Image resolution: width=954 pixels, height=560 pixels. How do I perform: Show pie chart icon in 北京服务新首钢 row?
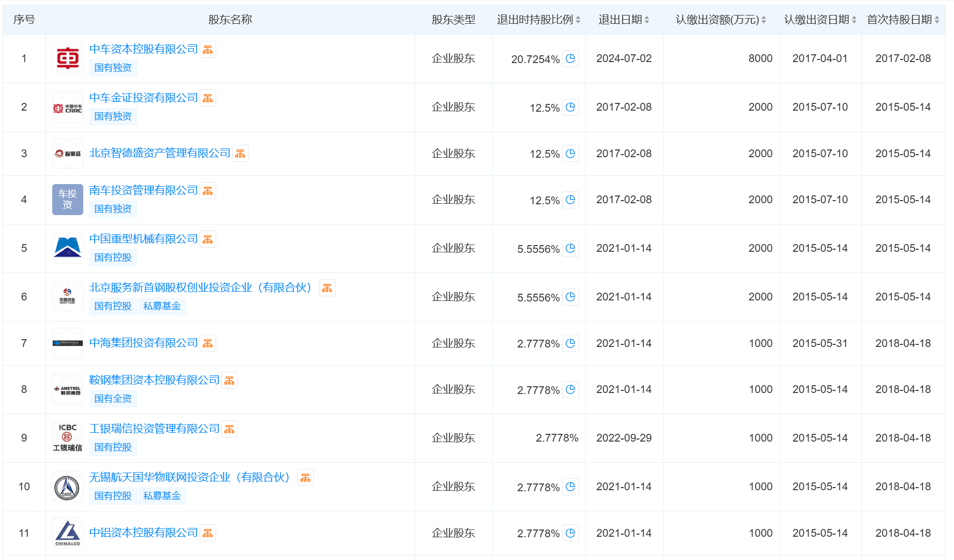tap(570, 297)
